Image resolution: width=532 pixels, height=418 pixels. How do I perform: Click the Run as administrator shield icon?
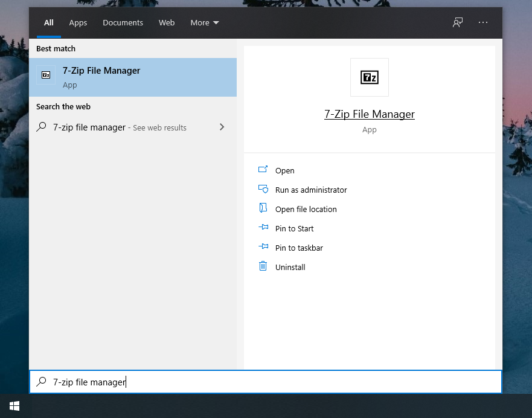point(263,190)
